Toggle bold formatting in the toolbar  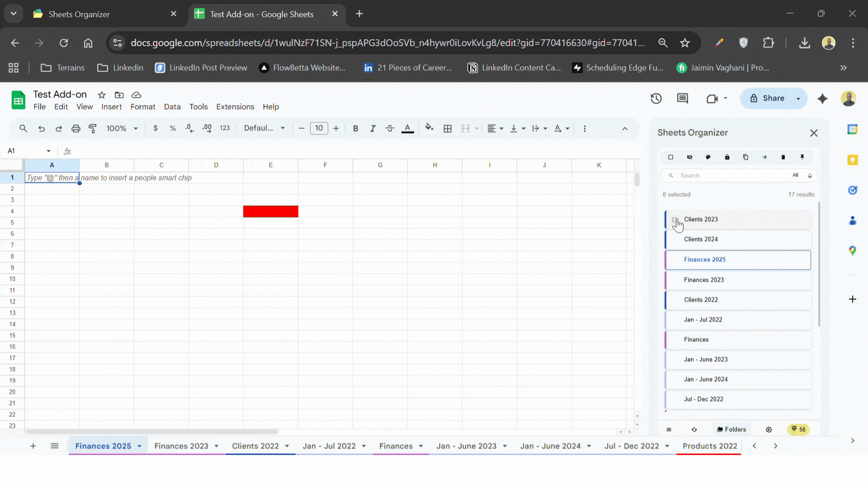coord(356,128)
